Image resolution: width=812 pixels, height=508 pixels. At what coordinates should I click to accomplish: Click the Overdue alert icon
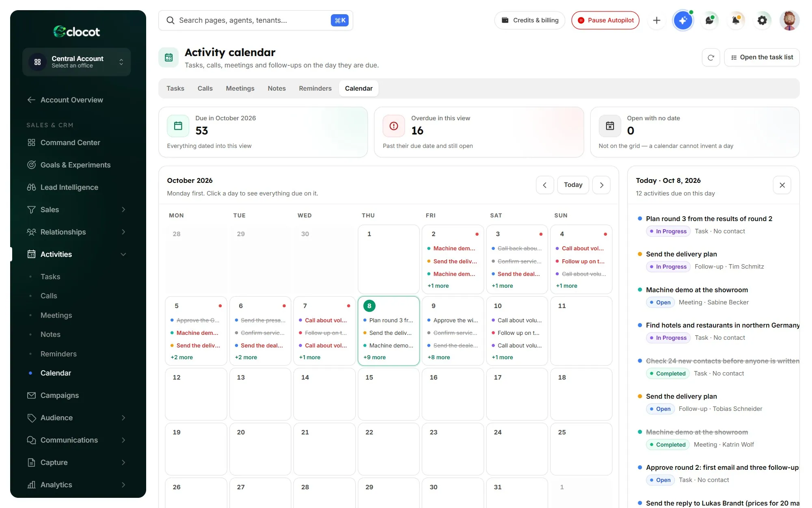click(x=393, y=126)
